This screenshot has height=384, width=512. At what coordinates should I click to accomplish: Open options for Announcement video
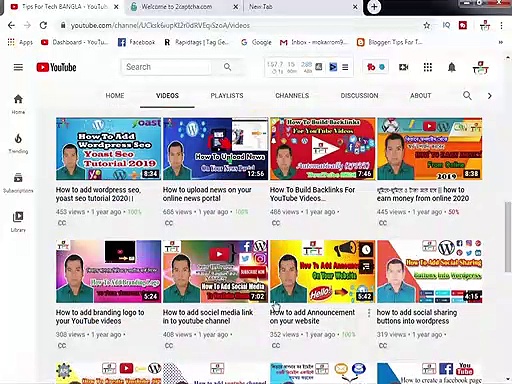click(x=369, y=313)
